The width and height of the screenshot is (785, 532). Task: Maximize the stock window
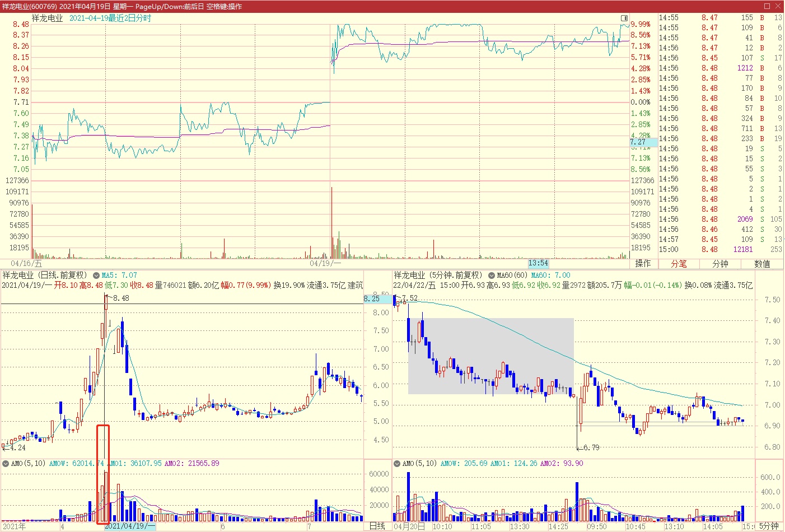[x=767, y=6]
